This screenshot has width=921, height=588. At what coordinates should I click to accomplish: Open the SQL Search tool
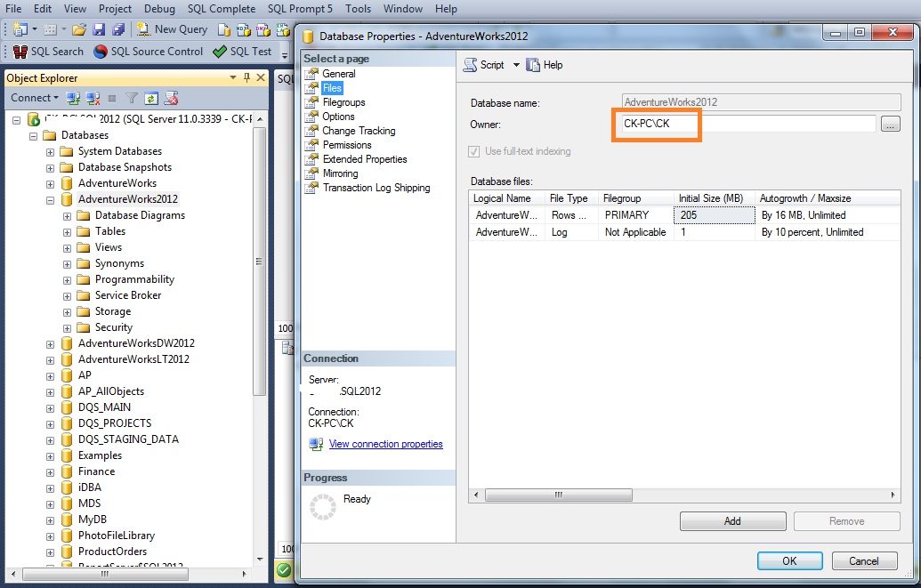click(47, 51)
